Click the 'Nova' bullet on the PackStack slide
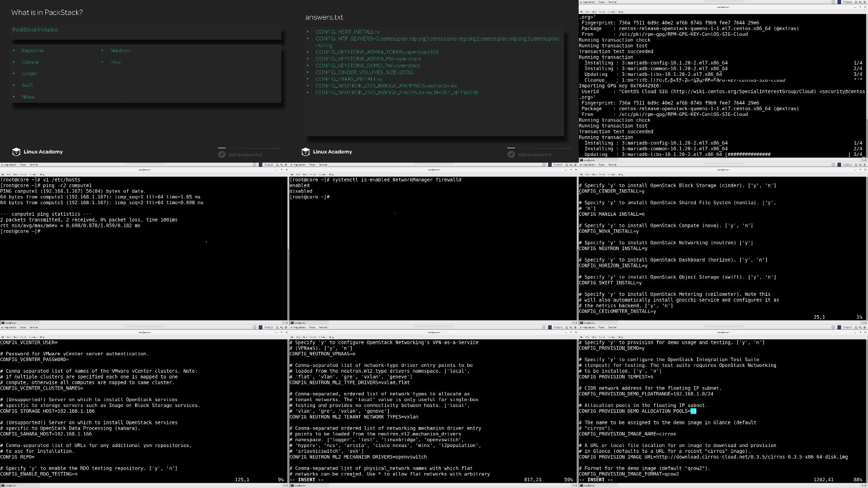This screenshot has height=488, width=868. click(28, 97)
